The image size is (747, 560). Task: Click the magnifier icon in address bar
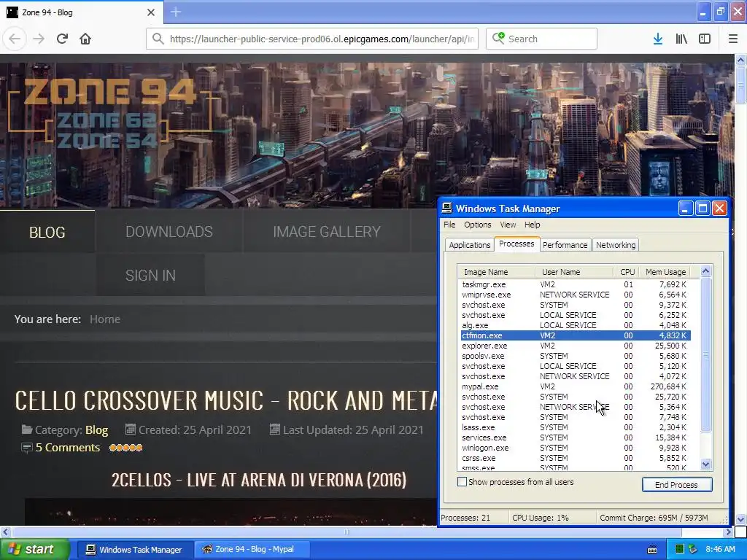158,39
